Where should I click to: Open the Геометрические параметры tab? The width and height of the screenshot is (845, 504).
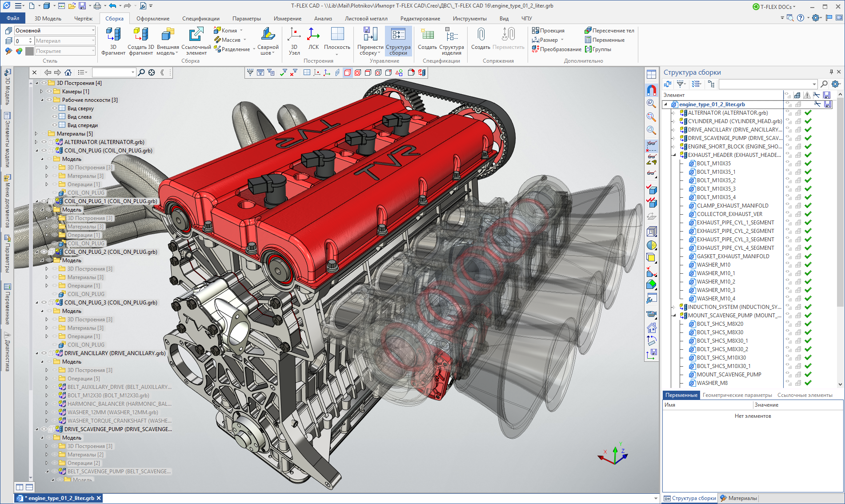(737, 395)
